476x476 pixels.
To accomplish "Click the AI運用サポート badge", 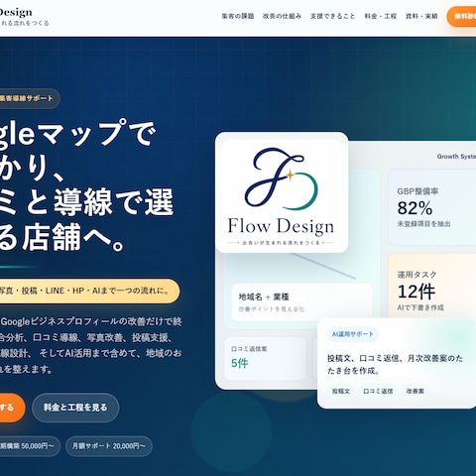I will pyautogui.click(x=353, y=334).
